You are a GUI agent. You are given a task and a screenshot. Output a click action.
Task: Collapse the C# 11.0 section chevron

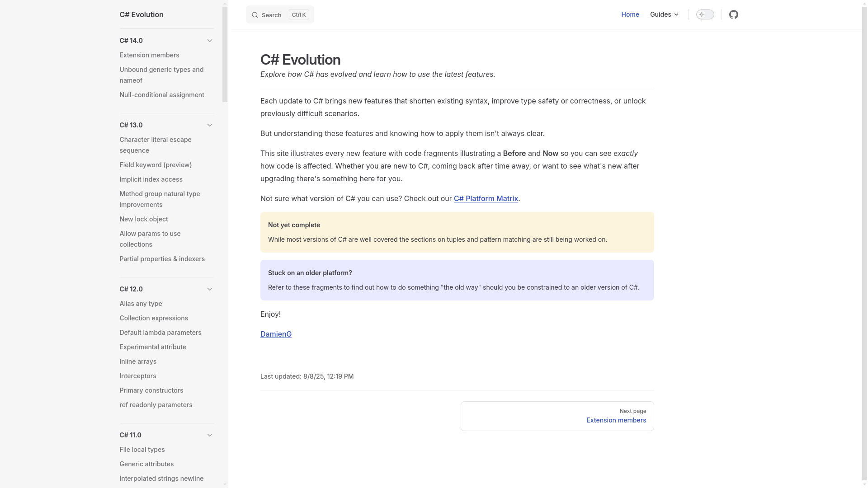click(210, 435)
